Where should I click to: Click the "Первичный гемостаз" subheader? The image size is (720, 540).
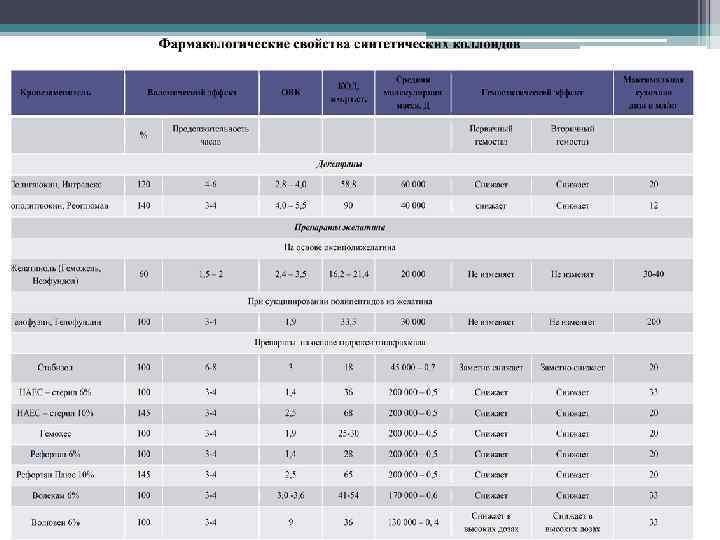point(491,135)
